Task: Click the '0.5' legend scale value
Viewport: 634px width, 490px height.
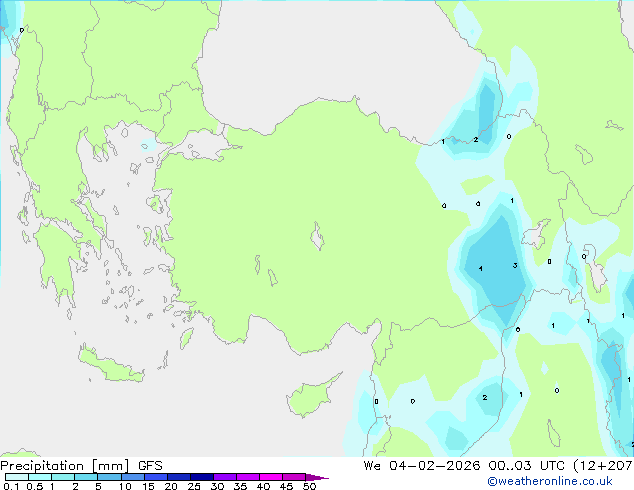Action: pos(35,486)
